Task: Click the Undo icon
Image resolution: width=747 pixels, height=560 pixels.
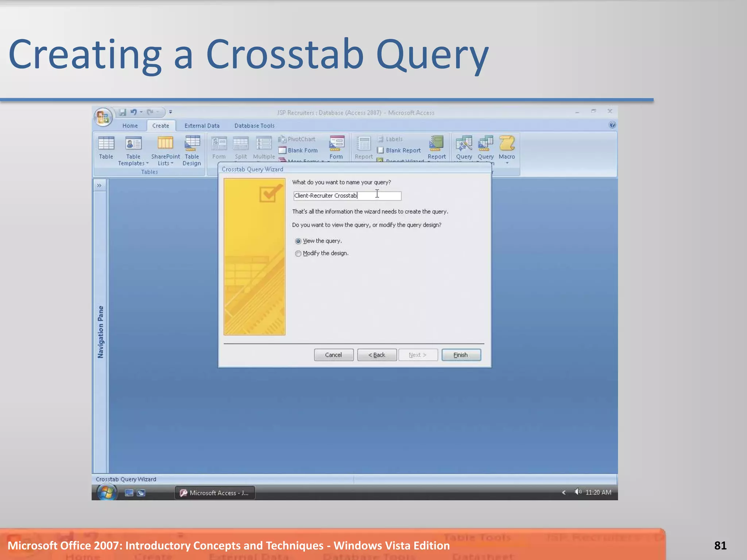Action: (133, 112)
